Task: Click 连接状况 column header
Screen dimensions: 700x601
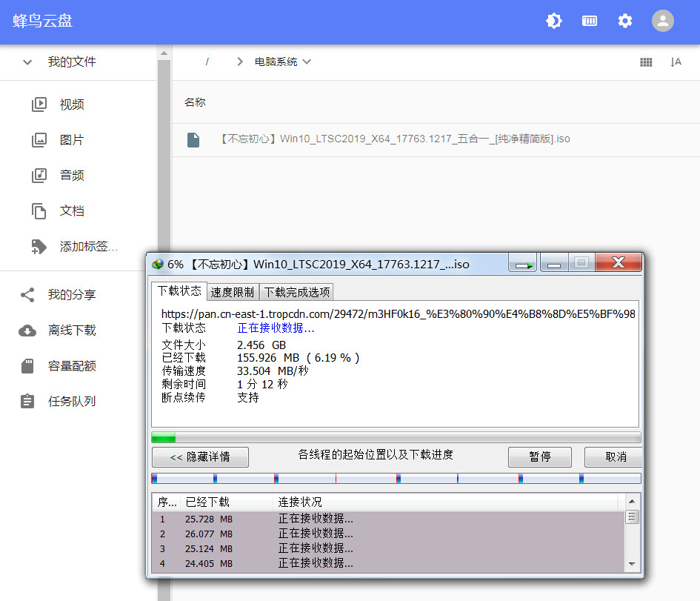Action: pos(445,502)
